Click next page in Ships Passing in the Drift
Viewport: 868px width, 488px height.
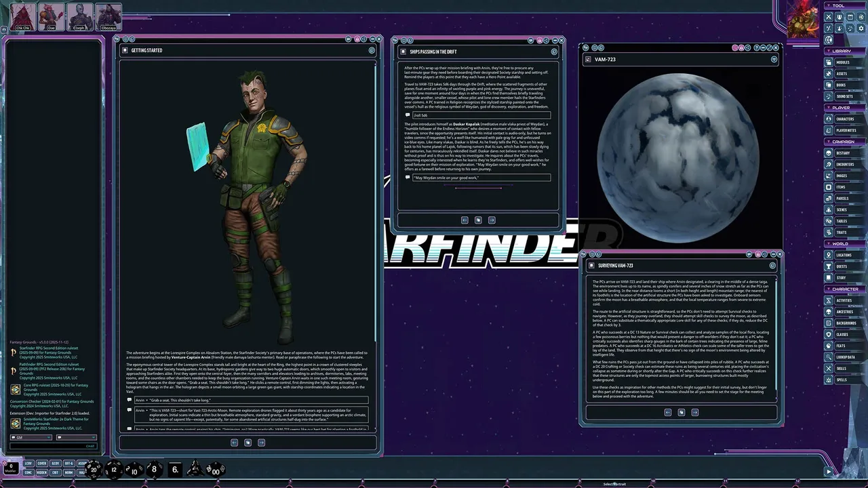coord(492,220)
